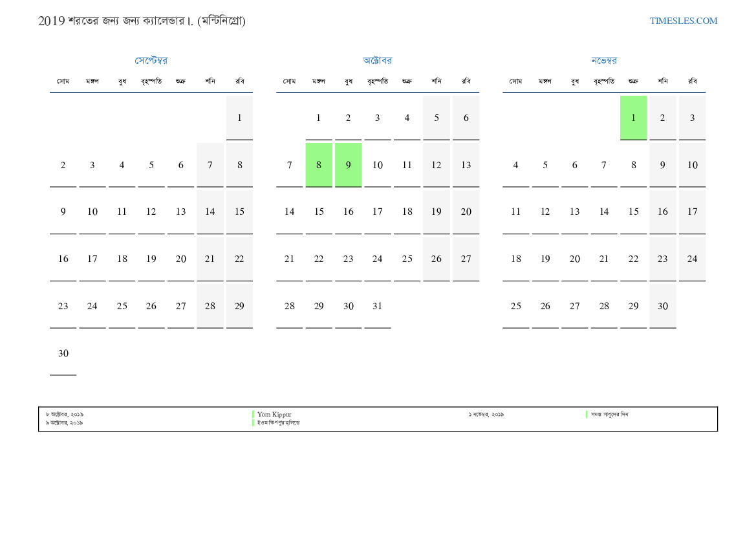Screen dimensions: 756x535
Task: Select the green-highlighted October 8 cell
Action: [319, 165]
